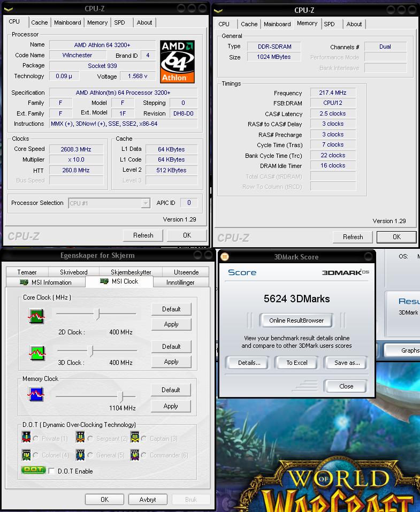Click the 2D Clock slider handle
Image resolution: width=420 pixels, height=512 pixels.
coord(97,314)
